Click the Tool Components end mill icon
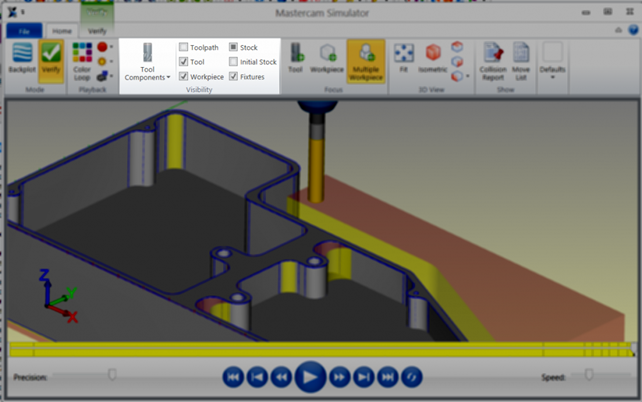Viewport: 642px width, 402px height. 147,53
